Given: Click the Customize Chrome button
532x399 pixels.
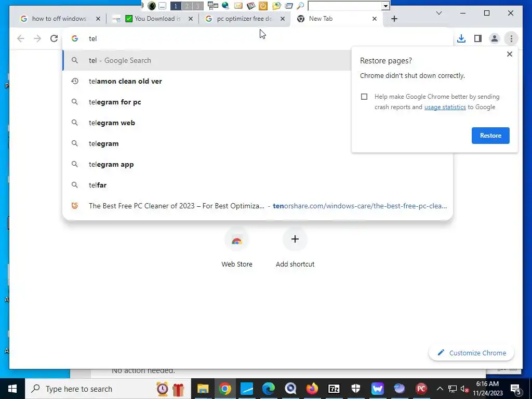Looking at the screenshot, I should (471, 353).
